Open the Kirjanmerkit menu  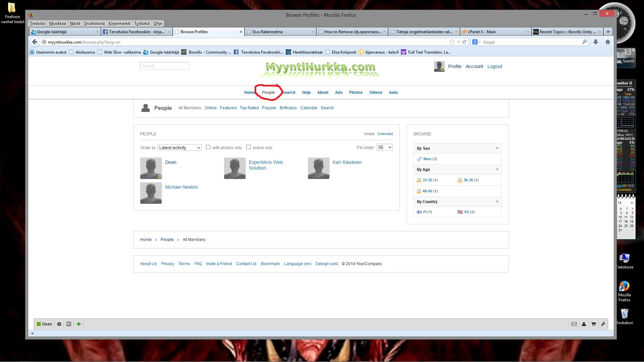[119, 23]
